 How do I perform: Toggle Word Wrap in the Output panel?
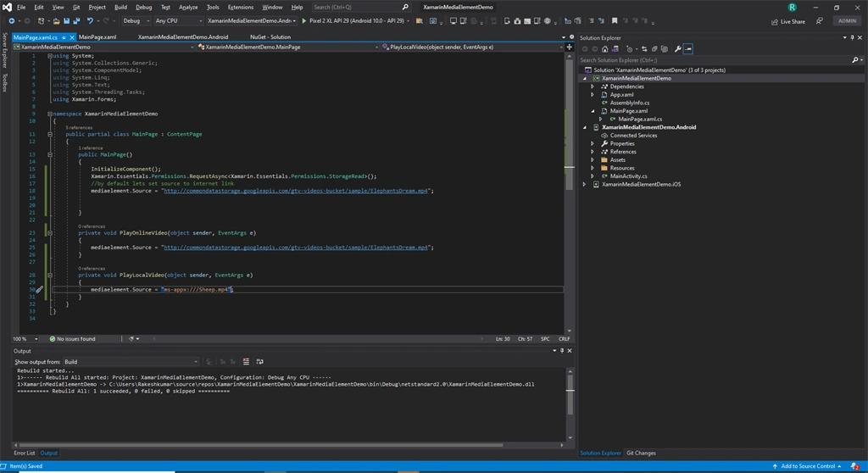(259, 362)
